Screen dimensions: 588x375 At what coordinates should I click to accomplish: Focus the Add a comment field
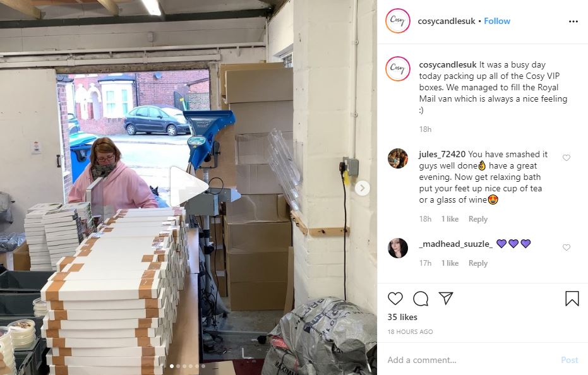point(469,360)
